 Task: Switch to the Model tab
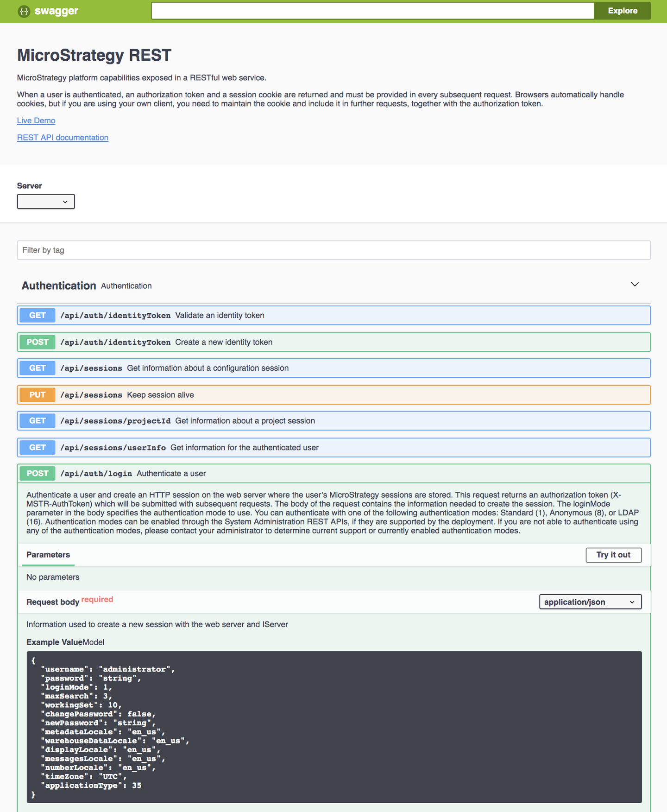(x=94, y=642)
